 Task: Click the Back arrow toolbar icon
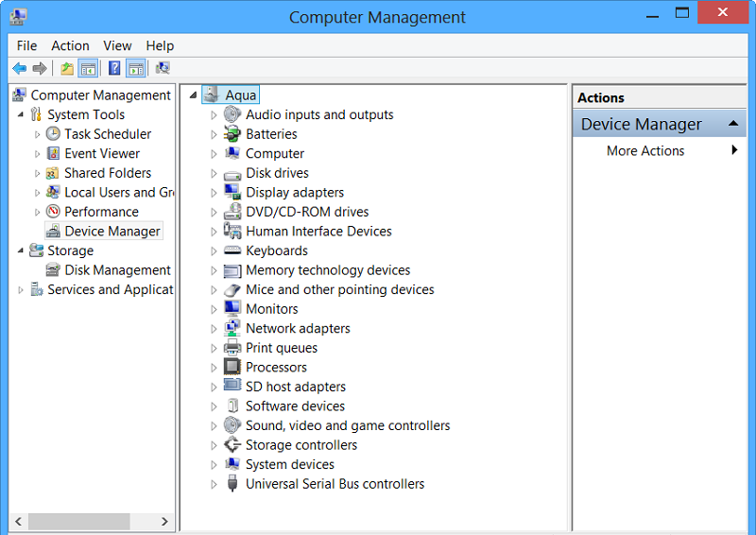point(19,68)
